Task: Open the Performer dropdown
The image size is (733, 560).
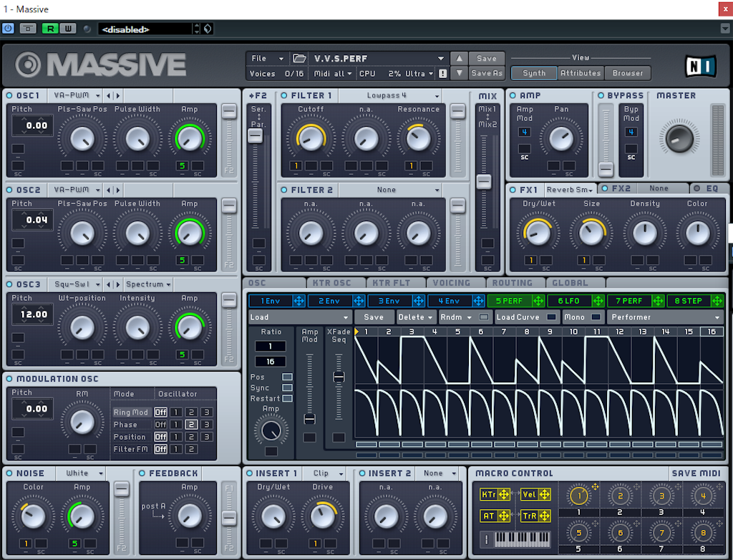Action: click(x=665, y=317)
